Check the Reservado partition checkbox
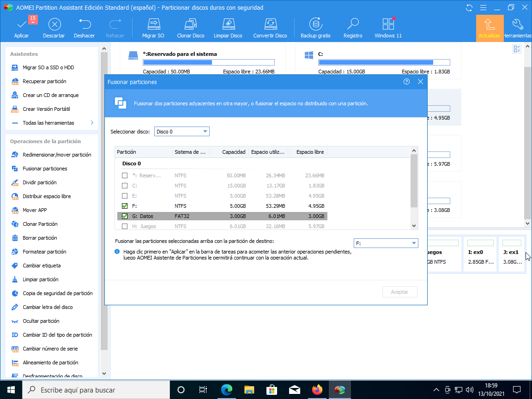 pos(125,175)
